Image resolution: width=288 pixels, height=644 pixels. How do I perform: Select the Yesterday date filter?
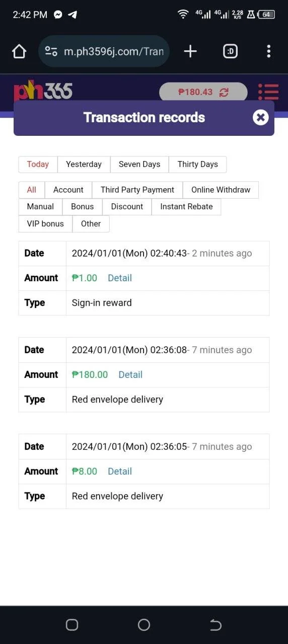[x=84, y=165]
